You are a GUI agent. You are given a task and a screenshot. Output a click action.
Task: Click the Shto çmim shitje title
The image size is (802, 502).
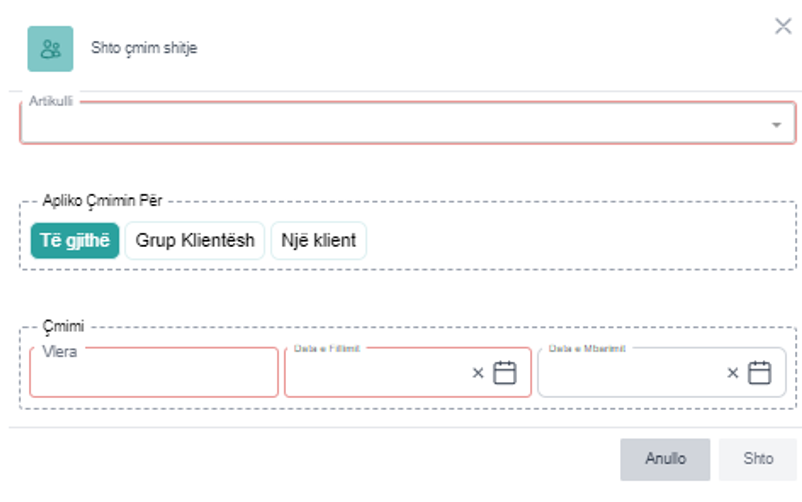coord(144,48)
